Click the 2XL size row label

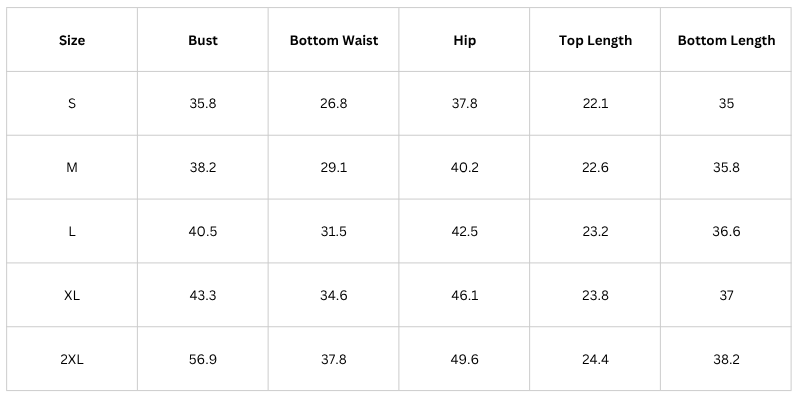[72, 360]
